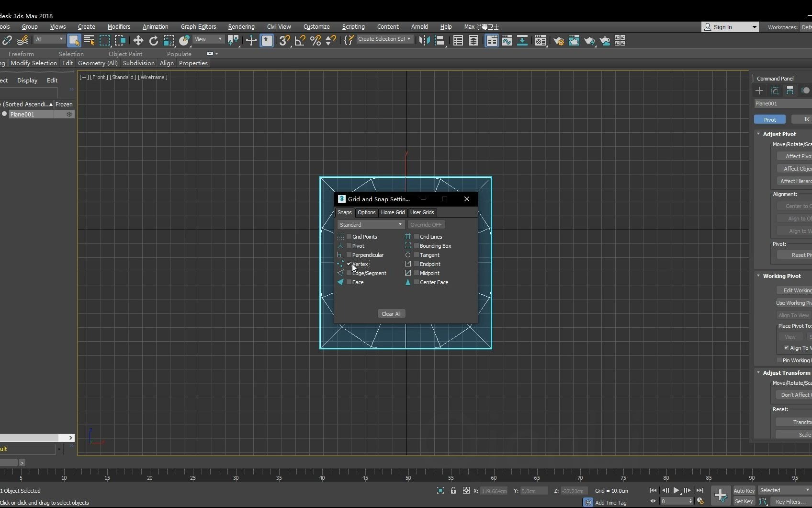The height and width of the screenshot is (508, 812).
Task: Toggle Window/Crossing selection mode
Action: (120, 41)
